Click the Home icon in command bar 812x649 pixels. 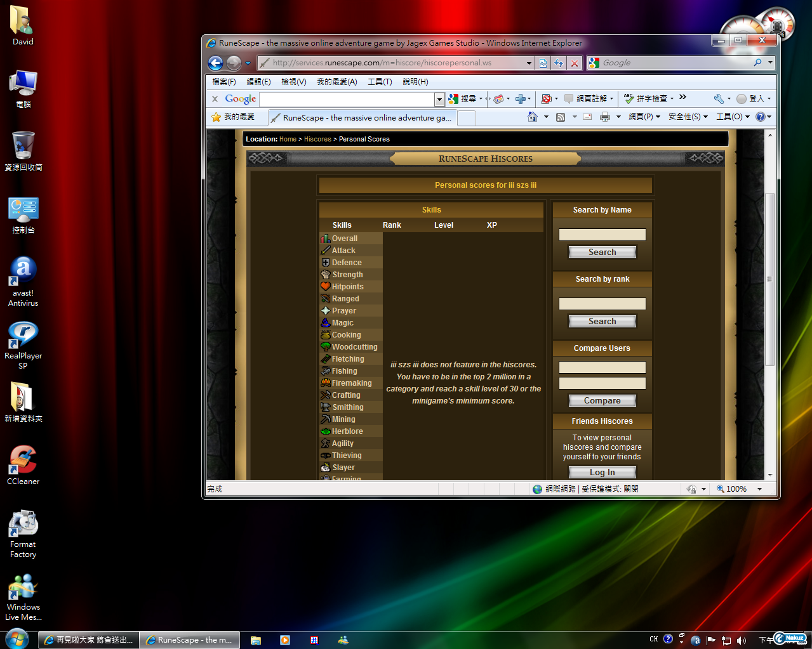pyautogui.click(x=533, y=117)
